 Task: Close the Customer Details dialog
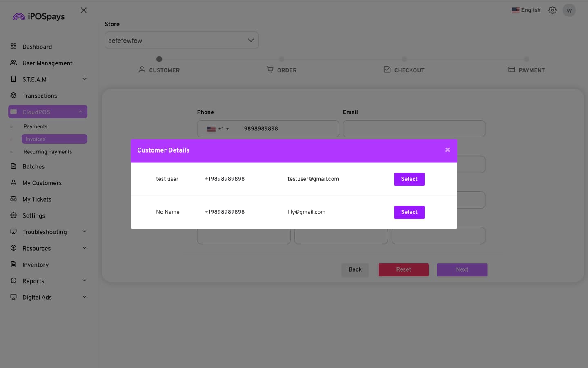(x=448, y=150)
